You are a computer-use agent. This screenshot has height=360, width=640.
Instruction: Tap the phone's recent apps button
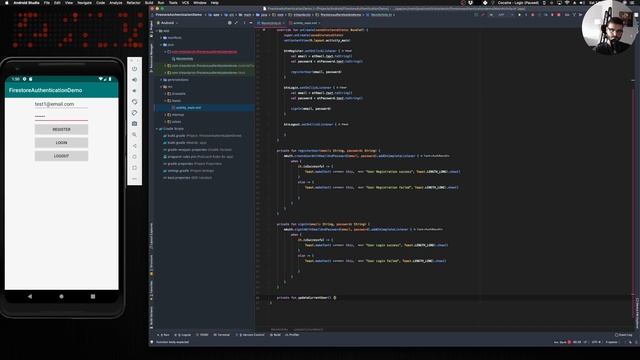pyautogui.click(x=93, y=296)
